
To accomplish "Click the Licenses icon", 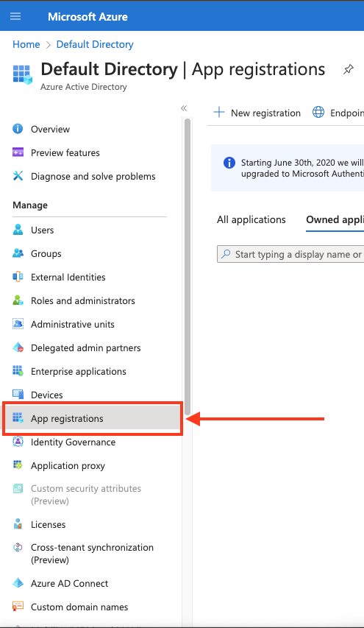I will point(18,524).
